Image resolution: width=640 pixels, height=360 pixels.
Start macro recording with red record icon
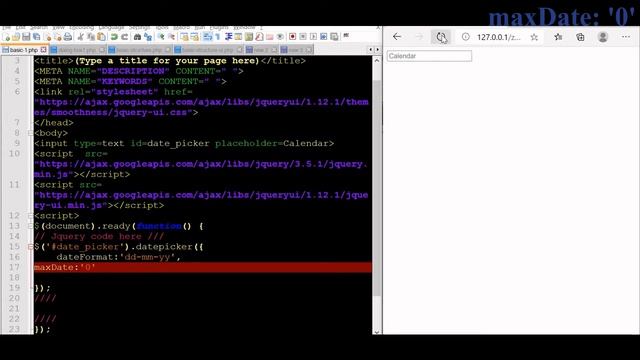[x=292, y=37]
